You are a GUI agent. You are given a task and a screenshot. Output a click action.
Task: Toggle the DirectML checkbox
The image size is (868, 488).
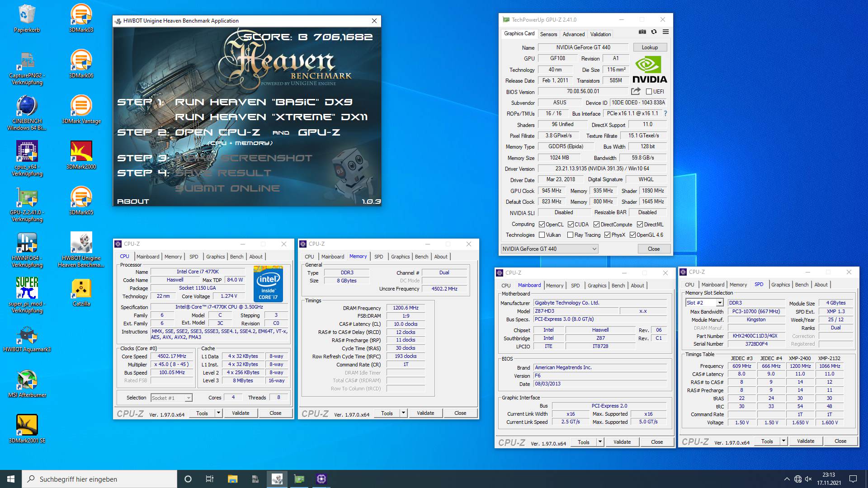click(x=640, y=225)
